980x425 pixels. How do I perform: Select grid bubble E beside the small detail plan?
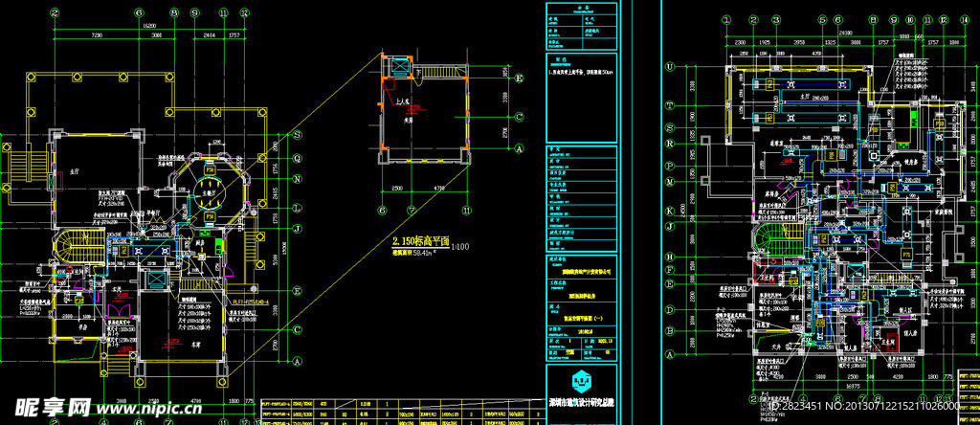(x=519, y=78)
